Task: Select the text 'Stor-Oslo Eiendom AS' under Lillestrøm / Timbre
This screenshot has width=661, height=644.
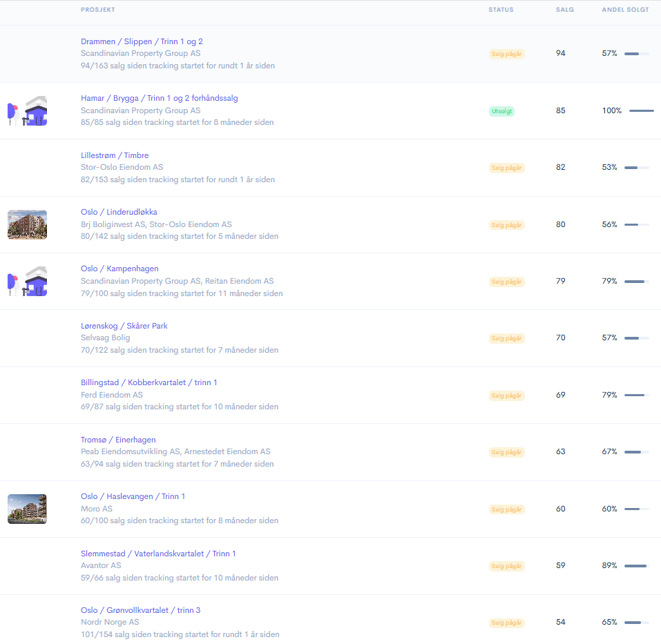Action: coord(122,167)
